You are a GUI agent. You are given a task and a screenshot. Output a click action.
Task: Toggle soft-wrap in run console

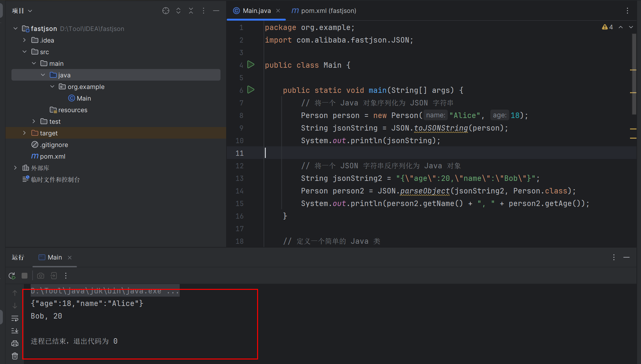click(x=15, y=319)
